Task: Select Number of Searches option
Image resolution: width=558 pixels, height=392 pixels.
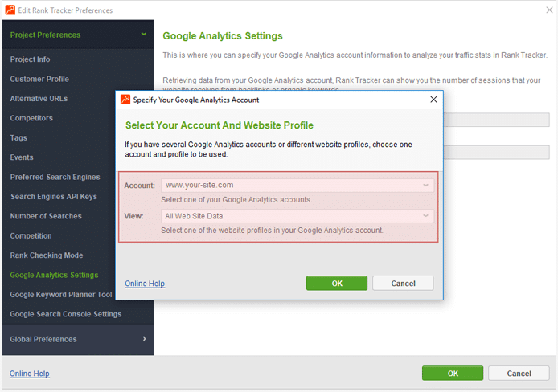Action: [46, 216]
